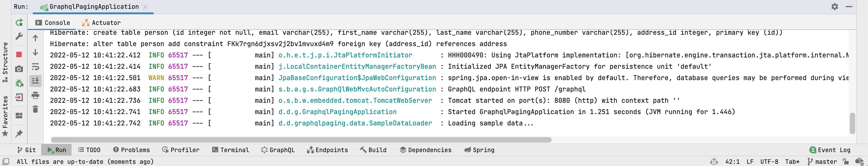Click the JpaBaseConfiguration$JpaWebConfiguration logger name
The height and width of the screenshot is (166, 868).
click(357, 78)
